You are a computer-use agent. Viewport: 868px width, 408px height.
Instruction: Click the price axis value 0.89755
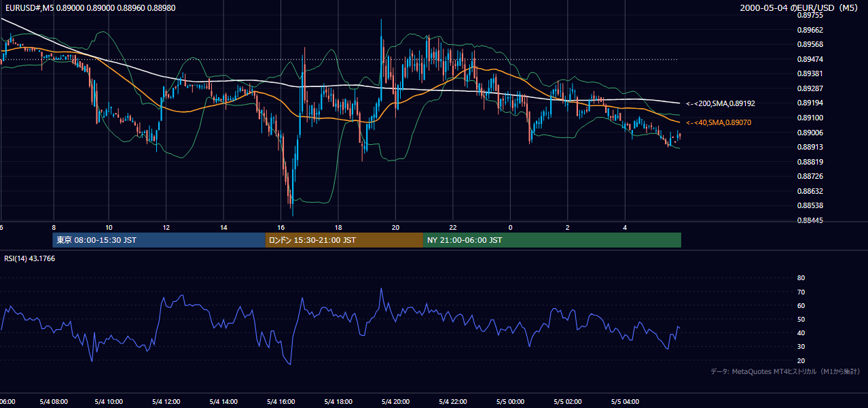click(x=810, y=15)
